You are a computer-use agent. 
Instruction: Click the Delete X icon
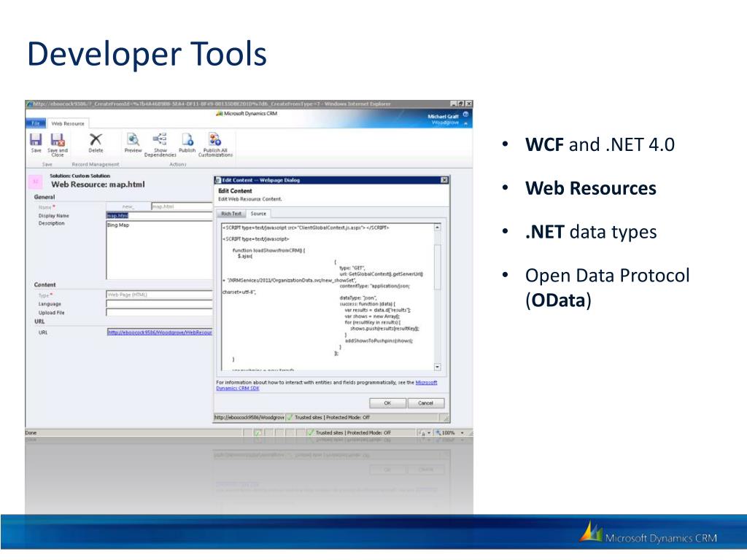(96, 139)
